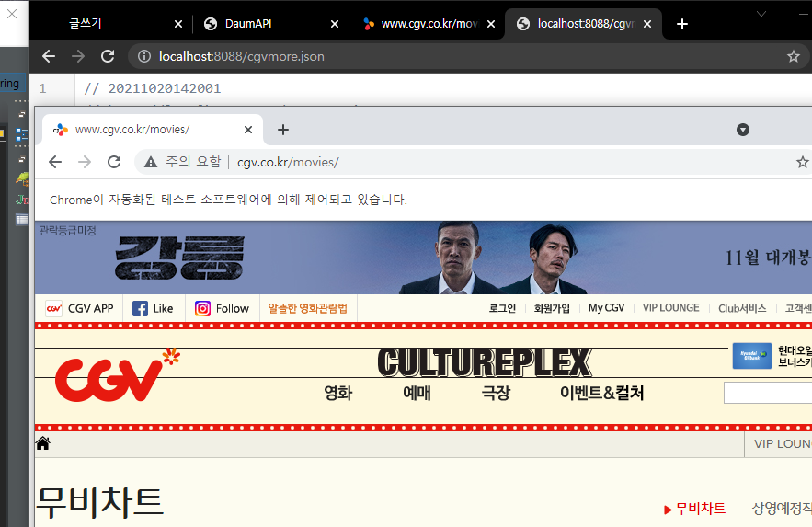The width and height of the screenshot is (812, 527).
Task: Close the www.cgv.co.kr/mov tab in dark window
Action: pos(491,24)
